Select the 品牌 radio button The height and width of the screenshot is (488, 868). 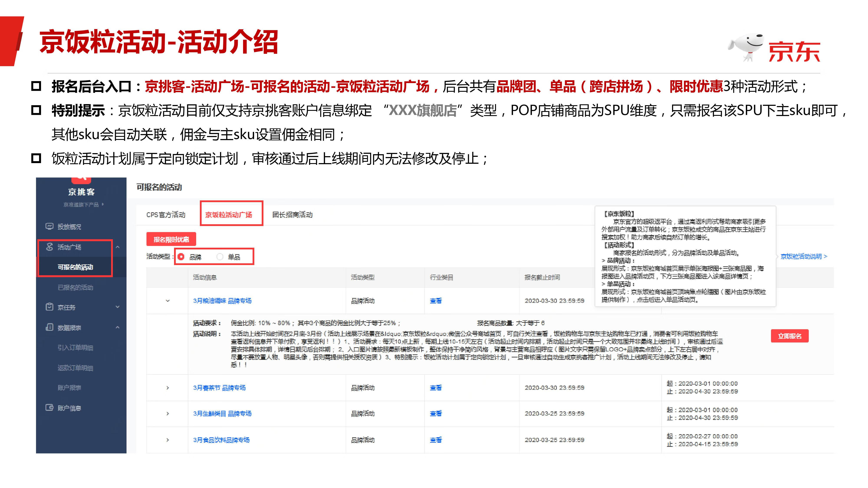coord(181,257)
